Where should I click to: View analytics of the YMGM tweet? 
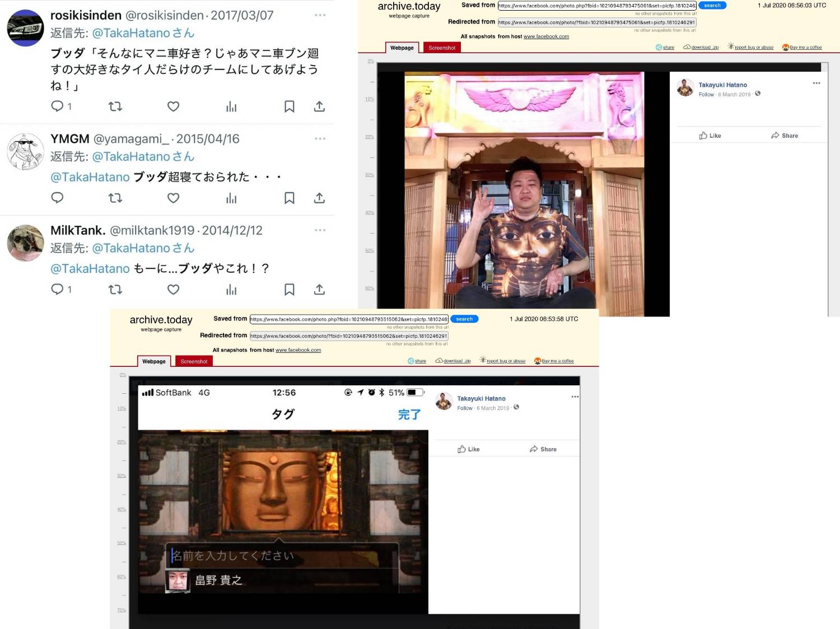pyautogui.click(x=231, y=198)
